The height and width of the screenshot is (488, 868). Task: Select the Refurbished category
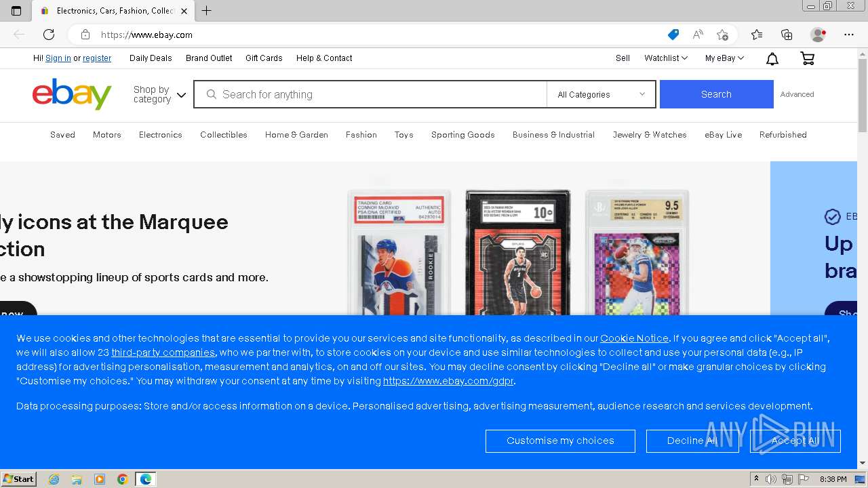coord(783,135)
